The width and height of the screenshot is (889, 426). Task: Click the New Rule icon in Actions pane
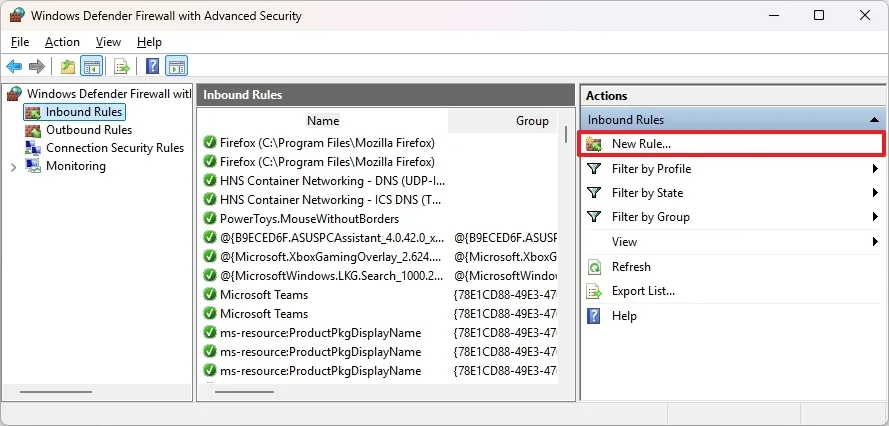point(594,144)
